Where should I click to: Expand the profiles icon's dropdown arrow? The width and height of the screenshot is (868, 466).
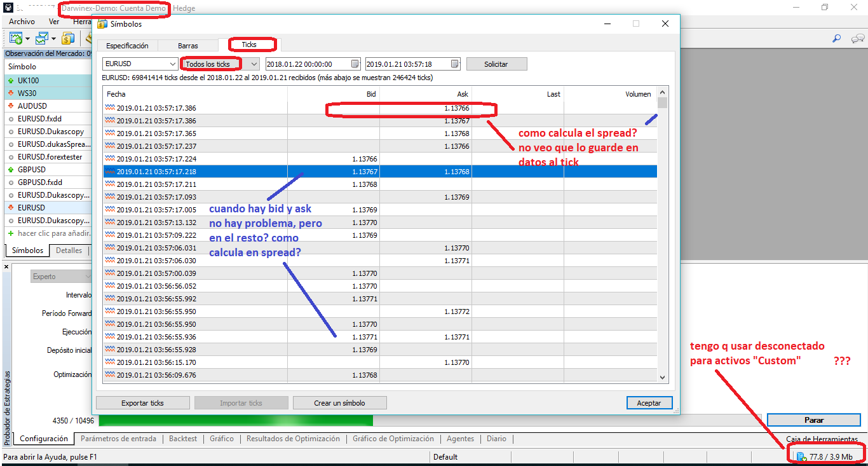53,39
